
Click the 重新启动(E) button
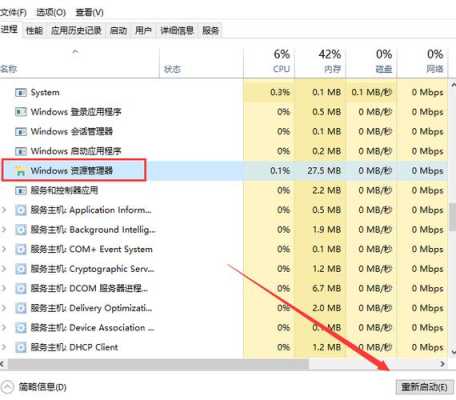[424, 387]
